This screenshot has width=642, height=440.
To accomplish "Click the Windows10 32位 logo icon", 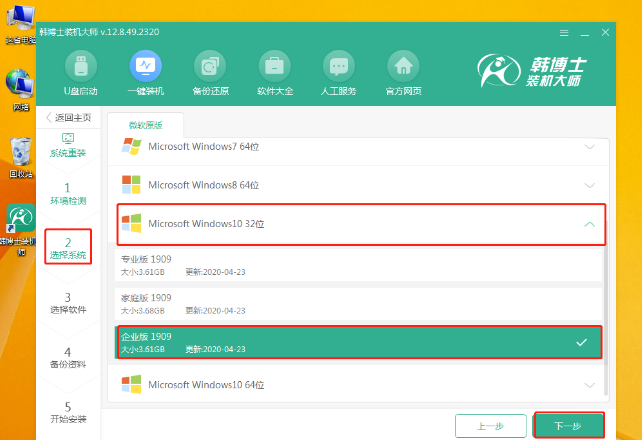I will coord(131,223).
